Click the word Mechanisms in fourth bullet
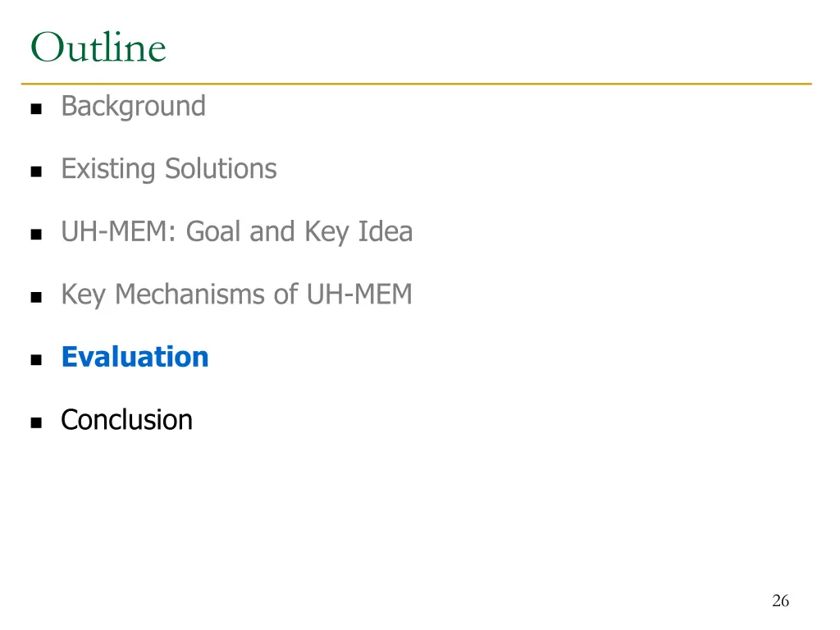This screenshot has width=840, height=630. tap(190, 294)
